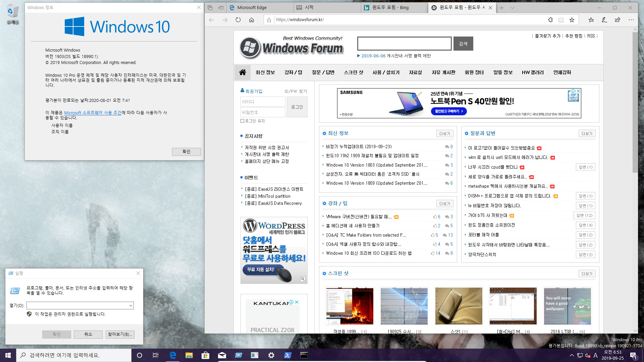
Task: Toggle the 로그인 유지 checkbox
Action: coord(242,121)
